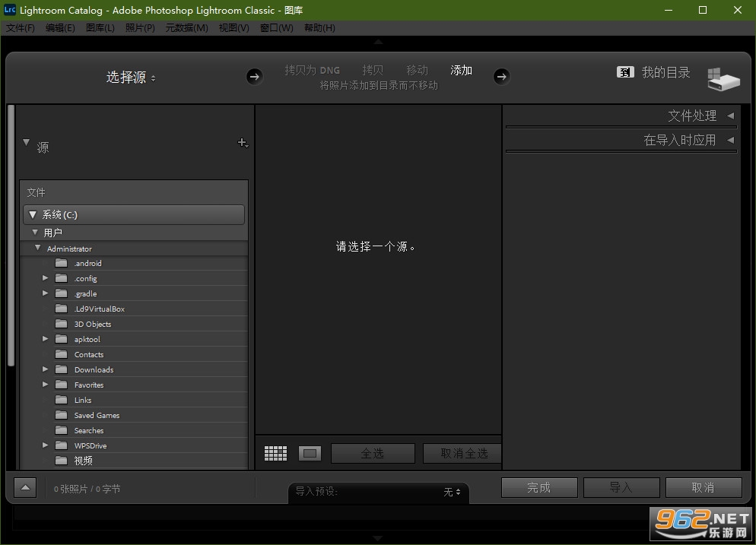Click the Searches folder icon
The height and width of the screenshot is (545, 756).
(62, 430)
